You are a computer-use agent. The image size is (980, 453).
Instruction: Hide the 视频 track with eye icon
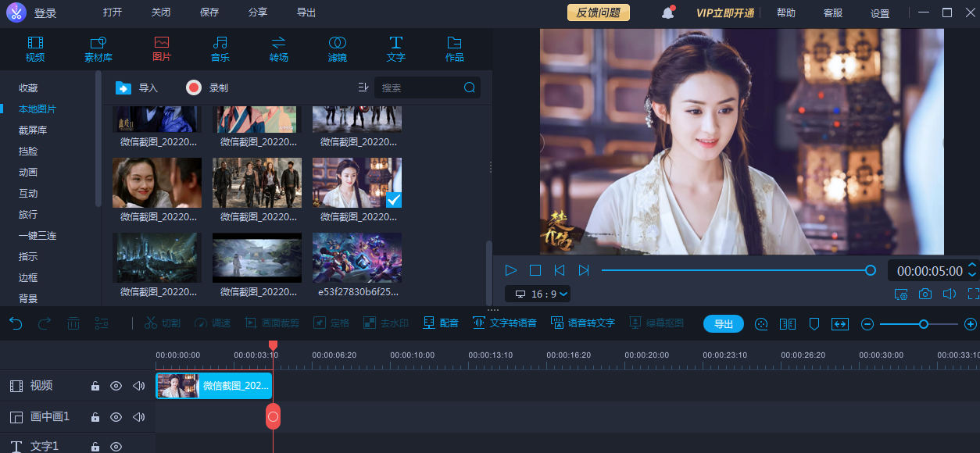point(116,386)
